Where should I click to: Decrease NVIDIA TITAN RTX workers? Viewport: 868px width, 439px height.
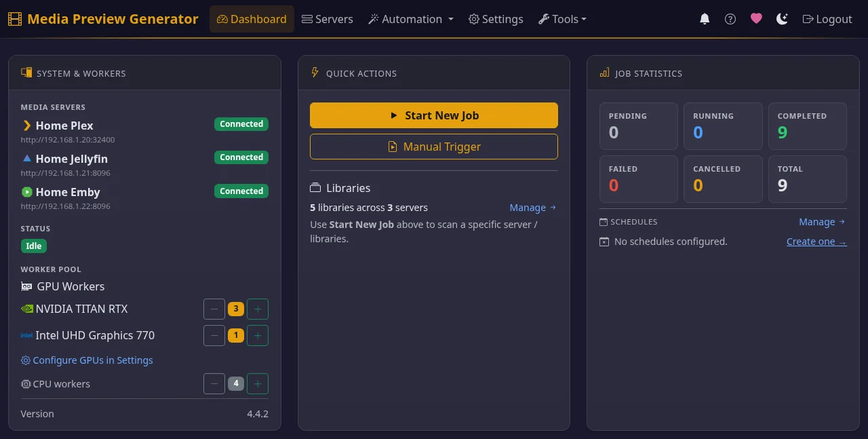(214, 309)
